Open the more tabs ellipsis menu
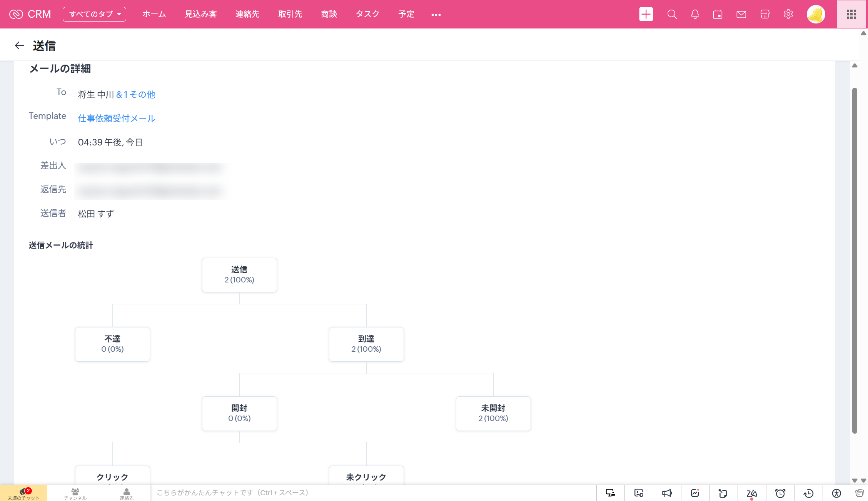 tap(436, 15)
